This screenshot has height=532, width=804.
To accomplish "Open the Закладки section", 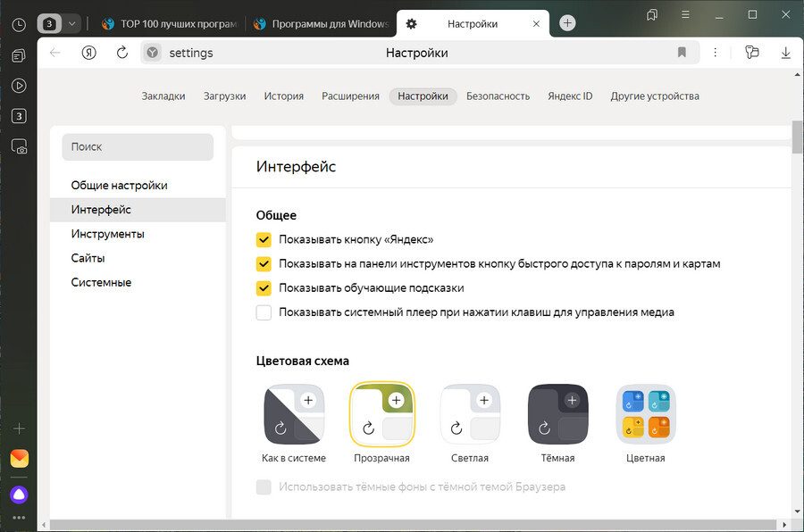I will pyautogui.click(x=163, y=96).
